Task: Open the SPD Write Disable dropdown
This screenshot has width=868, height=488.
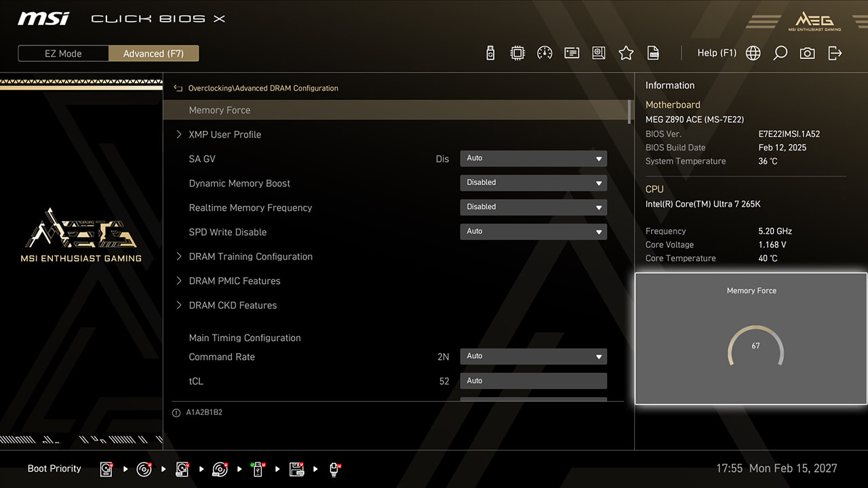Action: click(533, 232)
